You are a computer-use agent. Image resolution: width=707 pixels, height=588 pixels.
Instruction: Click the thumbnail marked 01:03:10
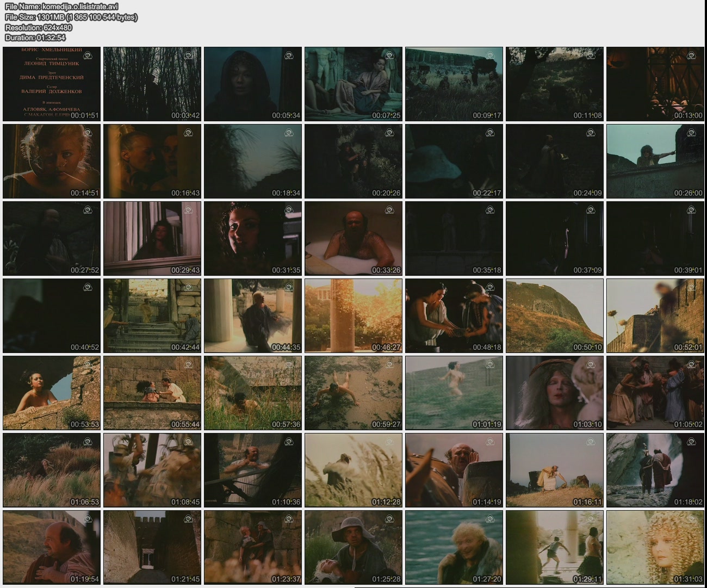pos(555,393)
